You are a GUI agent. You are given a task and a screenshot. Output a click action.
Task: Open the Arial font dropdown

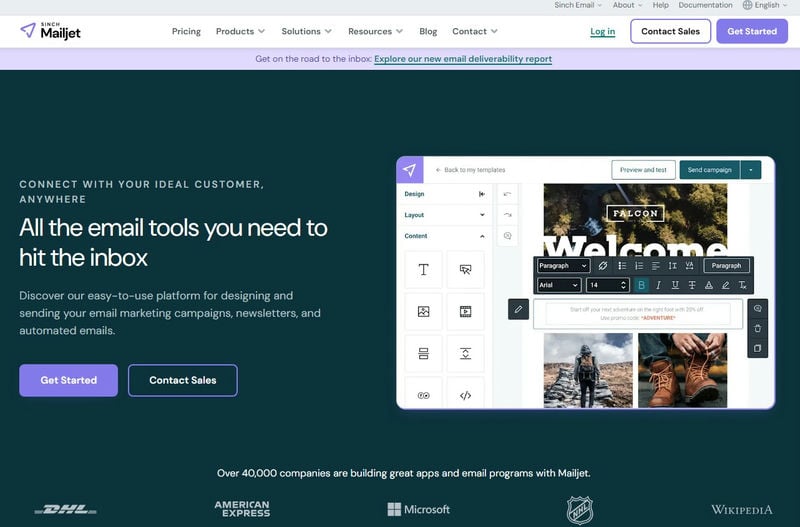point(559,285)
